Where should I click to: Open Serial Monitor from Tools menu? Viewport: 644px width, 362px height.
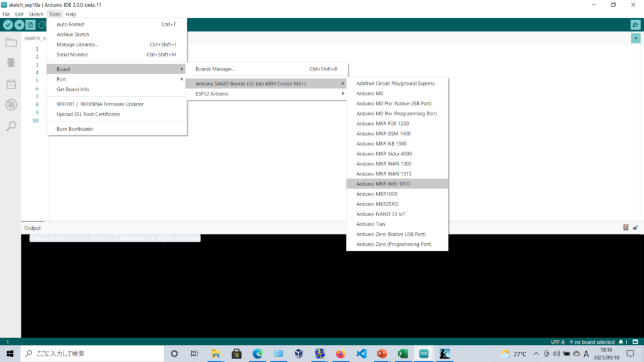click(x=116, y=55)
